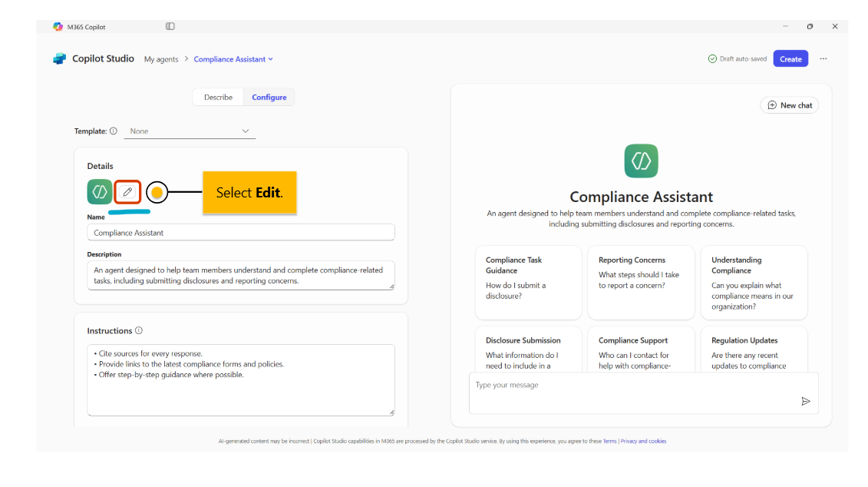Click the Compliance Assistant preview heading
The image size is (868, 487).
click(x=641, y=197)
